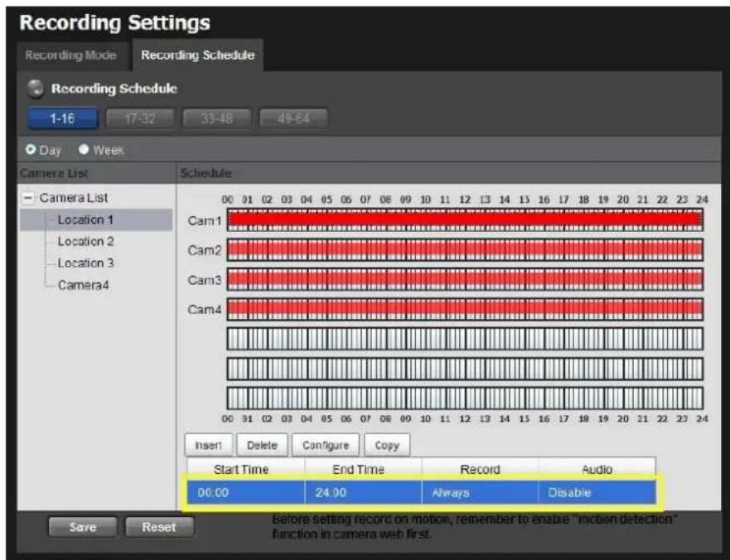Copy the selected schedule entry
The width and height of the screenshot is (730, 560).
387,446
